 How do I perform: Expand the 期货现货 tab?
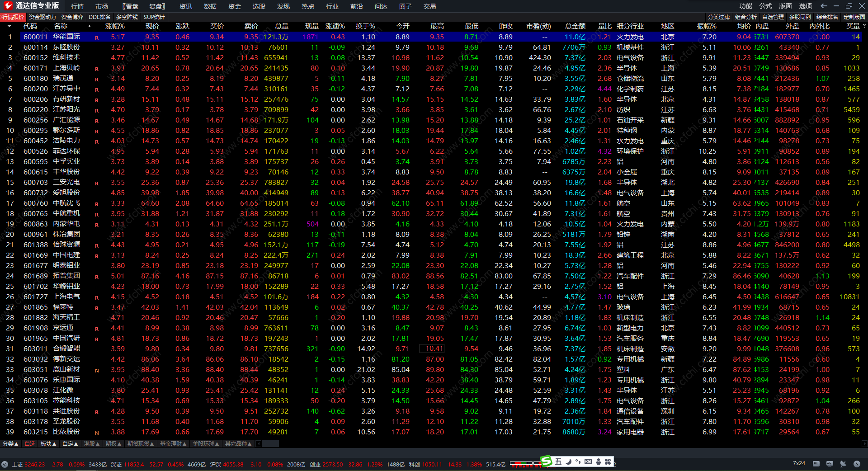point(141,444)
